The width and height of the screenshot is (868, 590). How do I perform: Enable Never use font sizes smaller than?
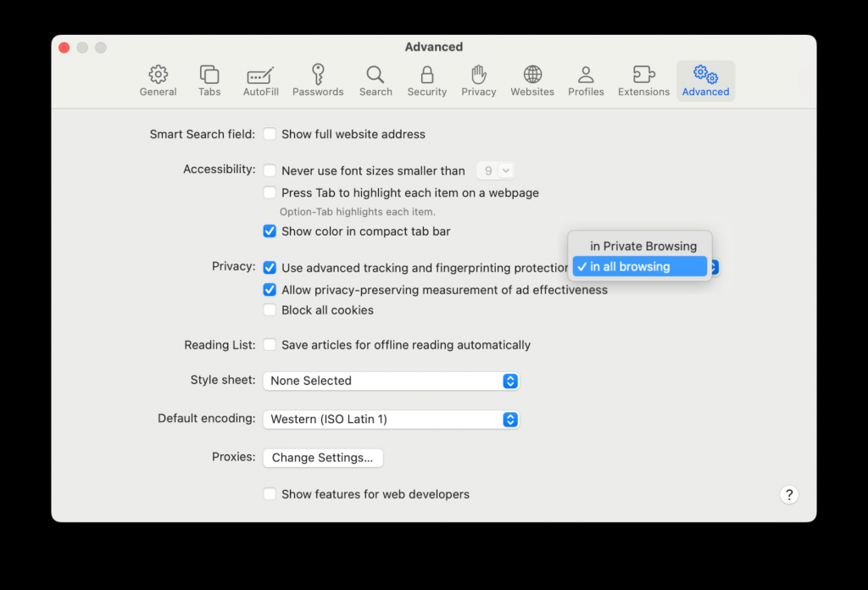pyautogui.click(x=270, y=170)
